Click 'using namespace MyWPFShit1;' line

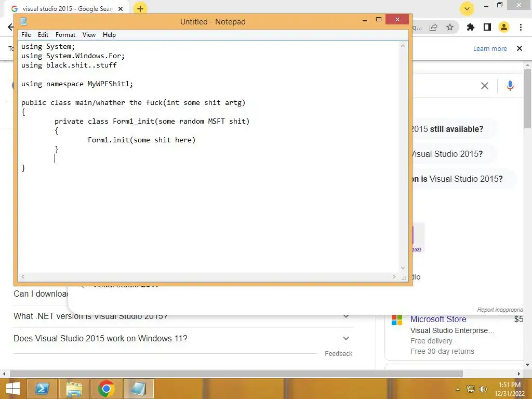point(77,84)
